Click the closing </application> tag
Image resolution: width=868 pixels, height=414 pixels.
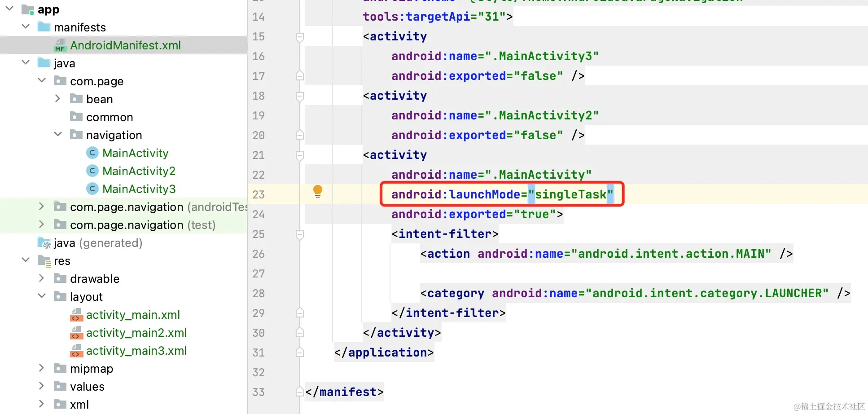point(384,352)
